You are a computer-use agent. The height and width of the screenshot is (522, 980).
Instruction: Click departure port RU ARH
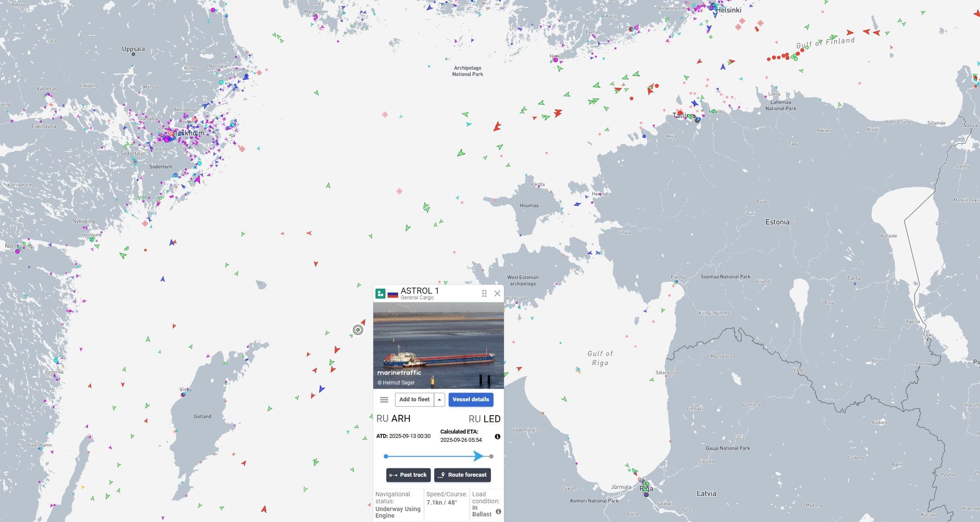click(x=393, y=419)
